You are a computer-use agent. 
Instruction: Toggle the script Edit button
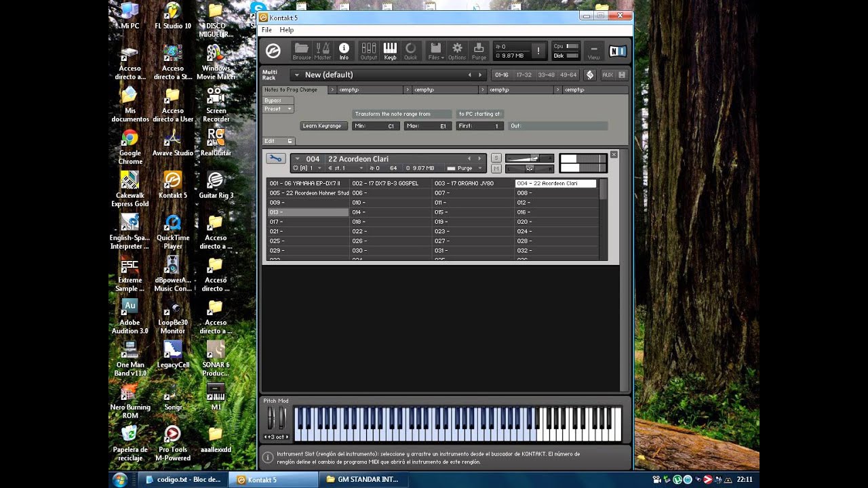click(278, 141)
